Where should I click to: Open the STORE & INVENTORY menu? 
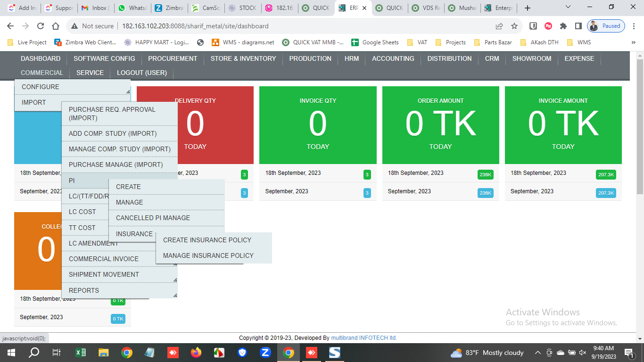243,58
